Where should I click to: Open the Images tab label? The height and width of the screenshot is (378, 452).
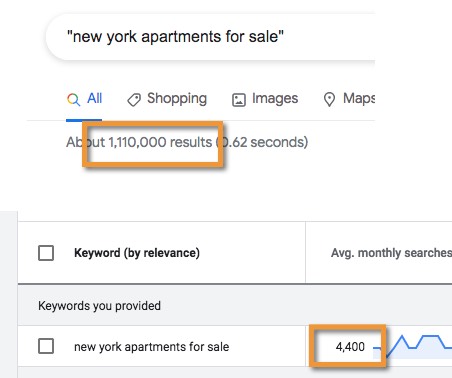[275, 99]
